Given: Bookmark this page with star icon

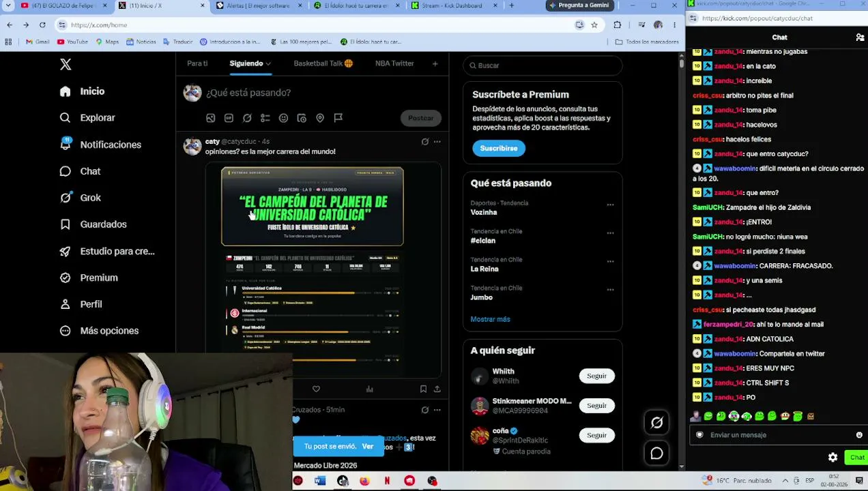Looking at the screenshot, I should coord(594,25).
